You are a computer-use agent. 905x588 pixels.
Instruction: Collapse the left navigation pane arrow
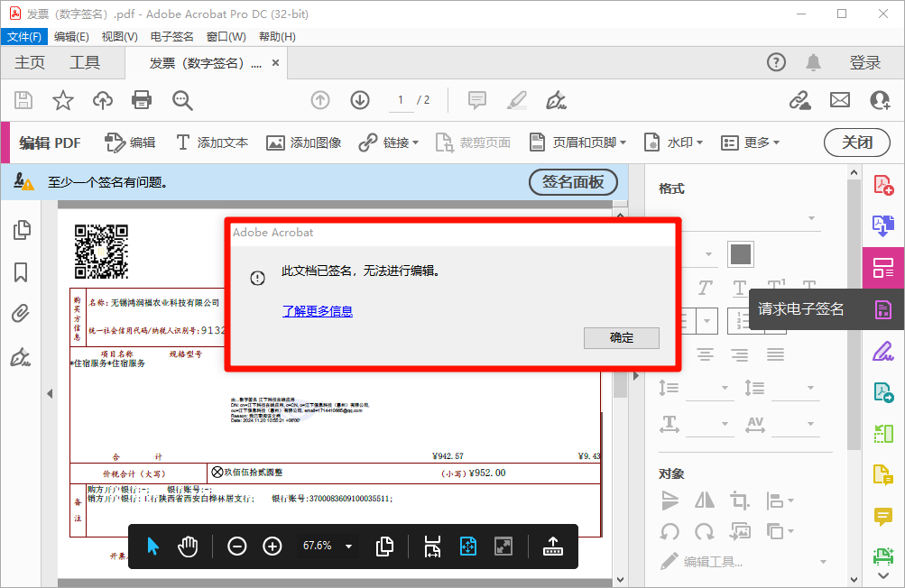click(50, 393)
